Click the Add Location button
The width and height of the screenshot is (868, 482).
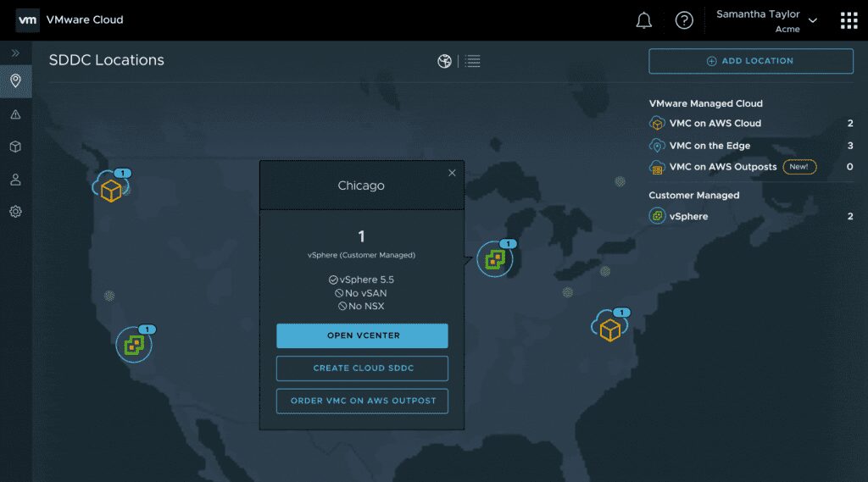coord(750,61)
